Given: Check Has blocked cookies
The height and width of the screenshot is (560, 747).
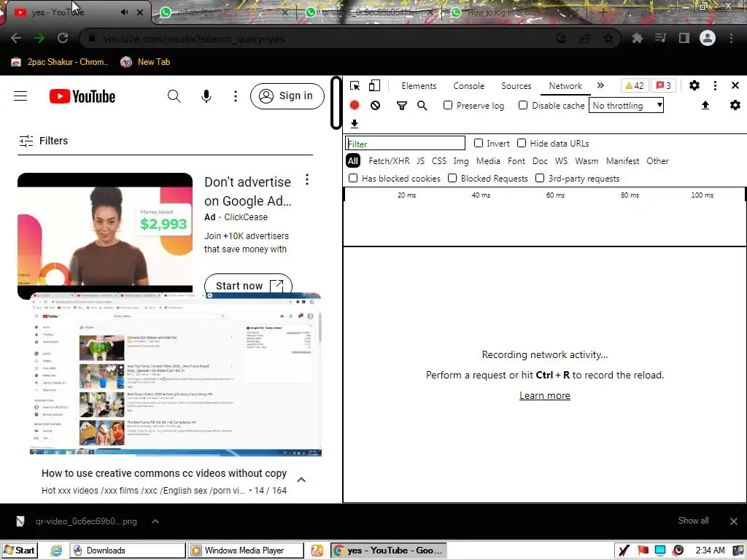Looking at the screenshot, I should [x=353, y=178].
